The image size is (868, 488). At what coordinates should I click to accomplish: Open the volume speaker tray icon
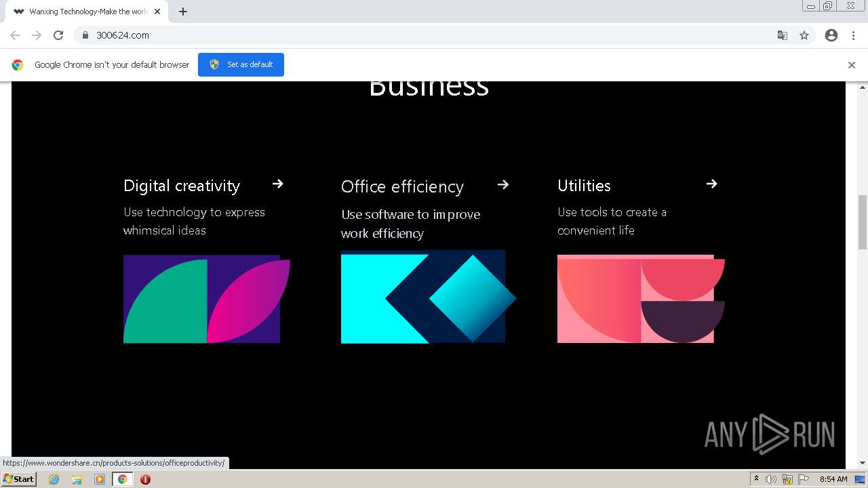pyautogui.click(x=771, y=479)
